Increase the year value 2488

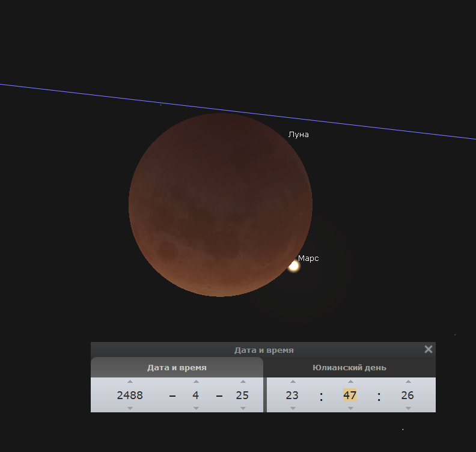tap(130, 382)
